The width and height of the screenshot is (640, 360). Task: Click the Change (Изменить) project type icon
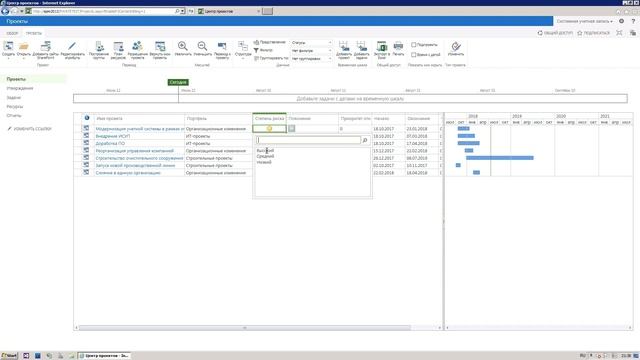456,48
